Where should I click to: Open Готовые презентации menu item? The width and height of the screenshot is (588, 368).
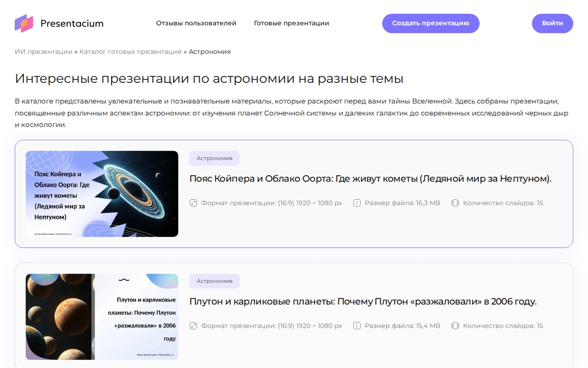292,23
